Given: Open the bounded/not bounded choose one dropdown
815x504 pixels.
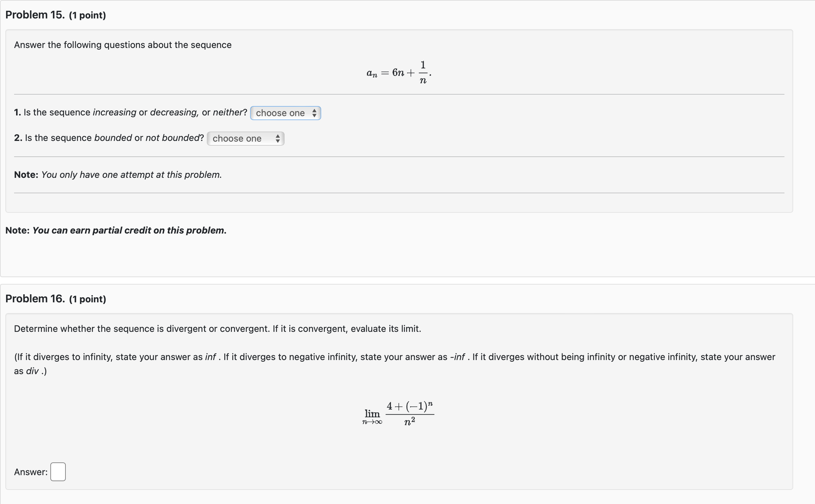Looking at the screenshot, I should tap(245, 138).
